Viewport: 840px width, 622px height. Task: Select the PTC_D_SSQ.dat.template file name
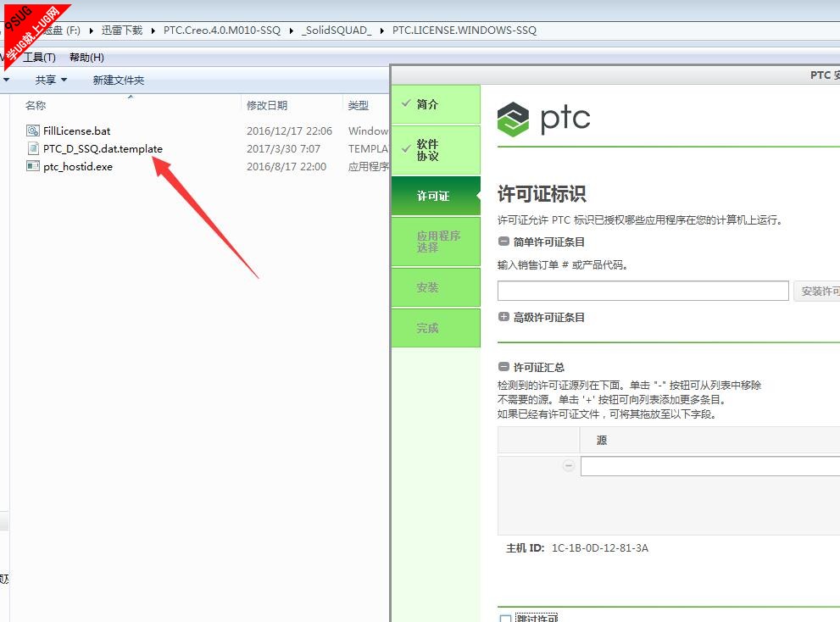point(103,148)
